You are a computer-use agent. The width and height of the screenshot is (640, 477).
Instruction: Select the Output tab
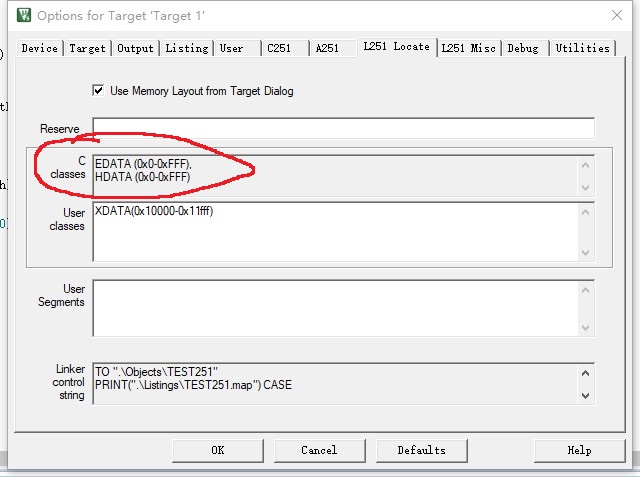(x=136, y=48)
